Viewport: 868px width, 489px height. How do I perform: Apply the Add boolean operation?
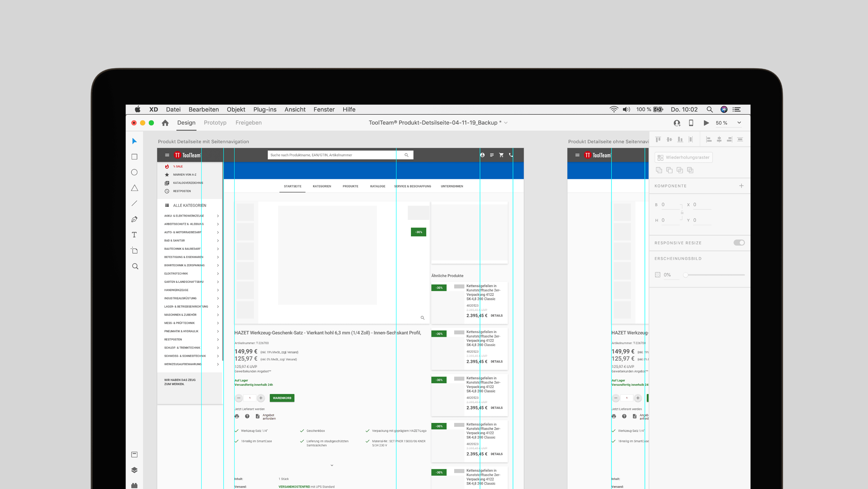coord(659,170)
